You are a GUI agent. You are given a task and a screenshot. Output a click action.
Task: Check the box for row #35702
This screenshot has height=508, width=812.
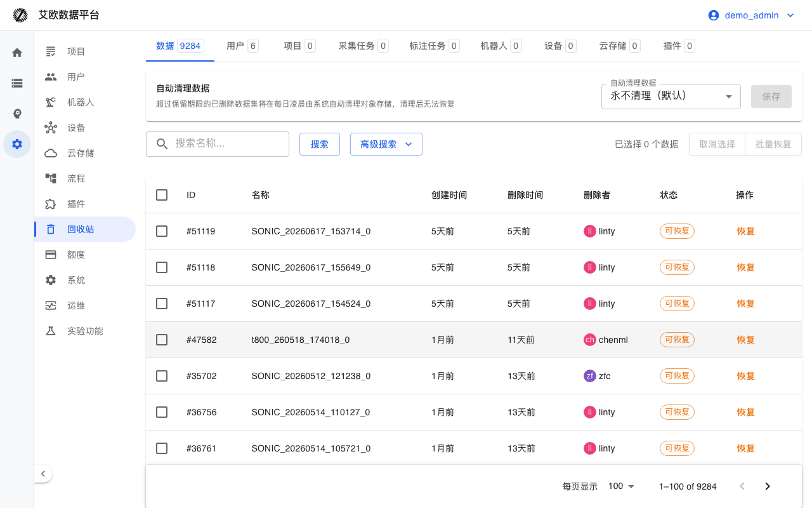[x=162, y=376]
